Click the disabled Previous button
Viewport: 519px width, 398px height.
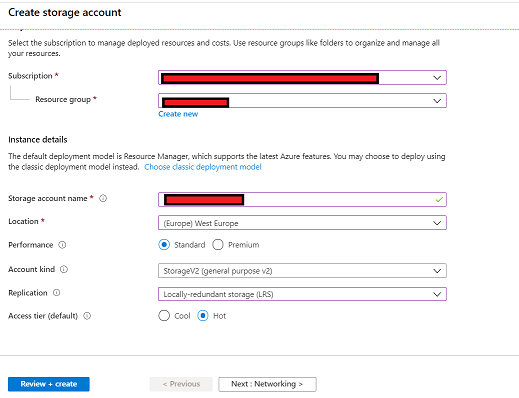click(x=181, y=384)
